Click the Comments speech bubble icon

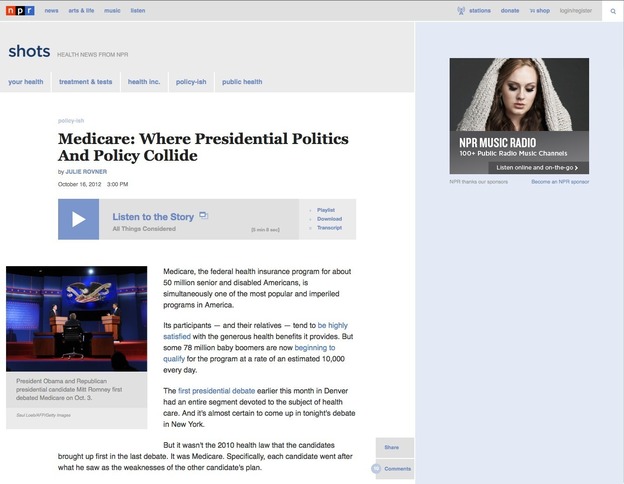coord(376,468)
